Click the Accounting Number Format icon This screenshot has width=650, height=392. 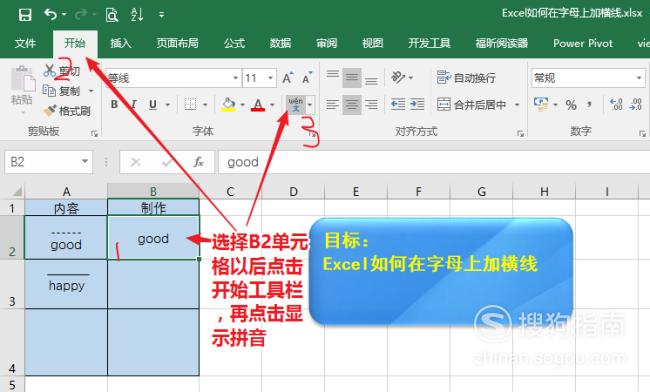tap(541, 104)
